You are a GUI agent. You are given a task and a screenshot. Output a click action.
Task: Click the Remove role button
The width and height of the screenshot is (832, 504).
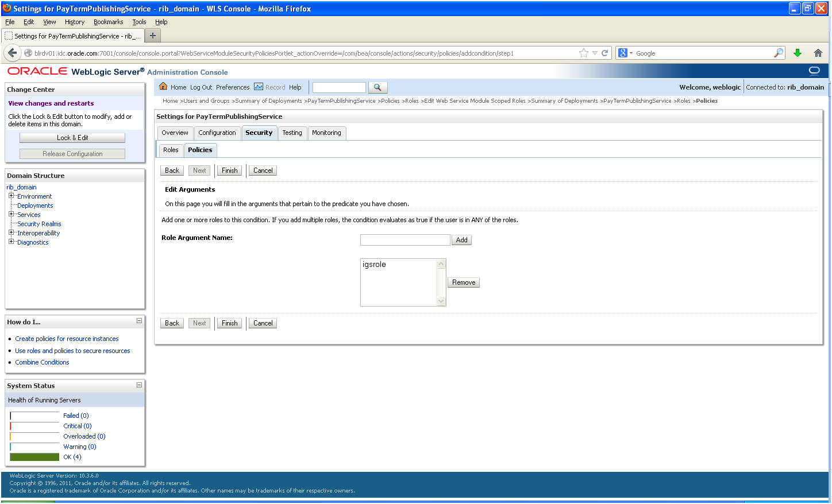pyautogui.click(x=464, y=282)
